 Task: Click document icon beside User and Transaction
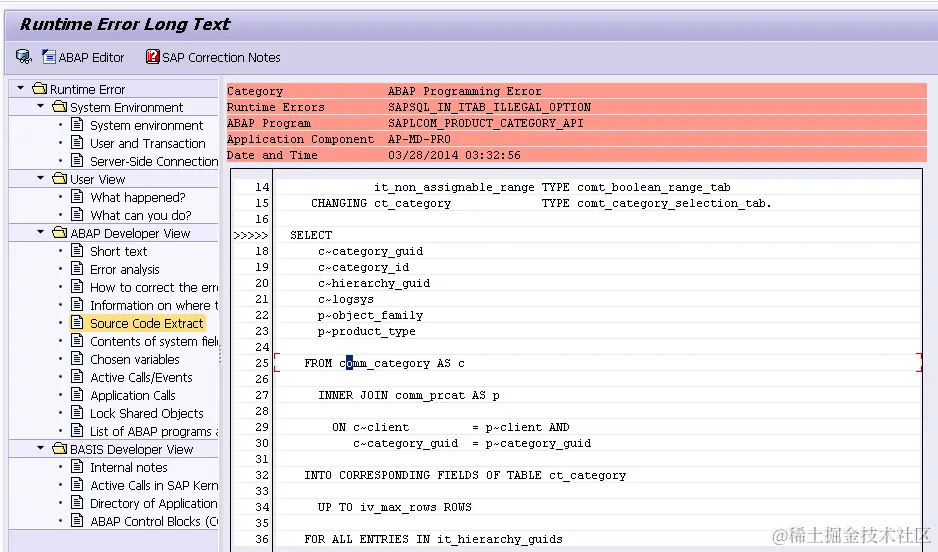77,142
